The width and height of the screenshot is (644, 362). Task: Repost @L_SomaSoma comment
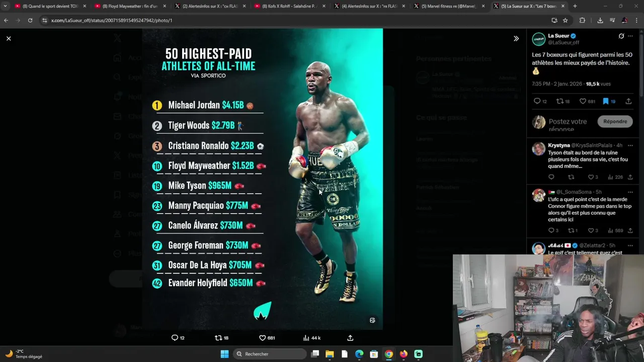(571, 230)
